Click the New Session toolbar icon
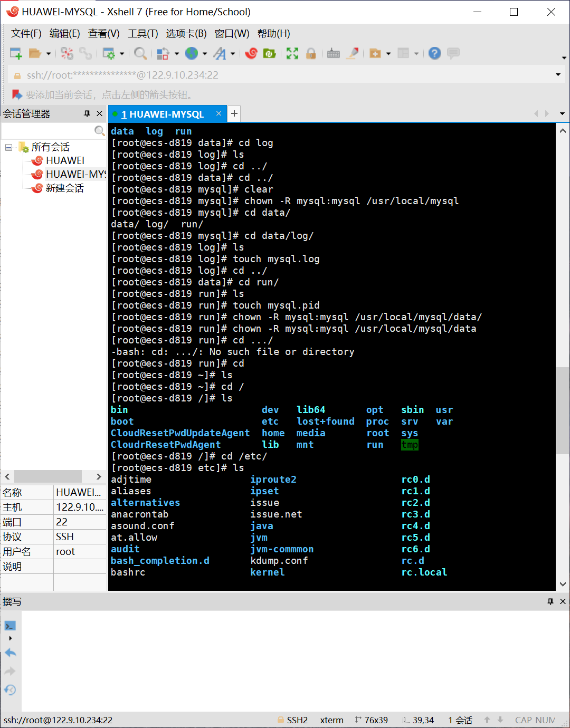 click(16, 53)
